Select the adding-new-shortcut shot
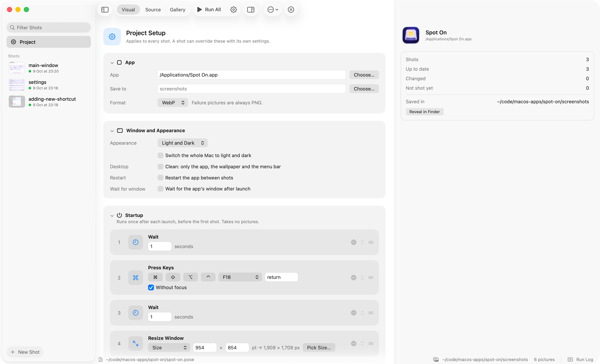This screenshot has width=600, height=364. coord(49,101)
